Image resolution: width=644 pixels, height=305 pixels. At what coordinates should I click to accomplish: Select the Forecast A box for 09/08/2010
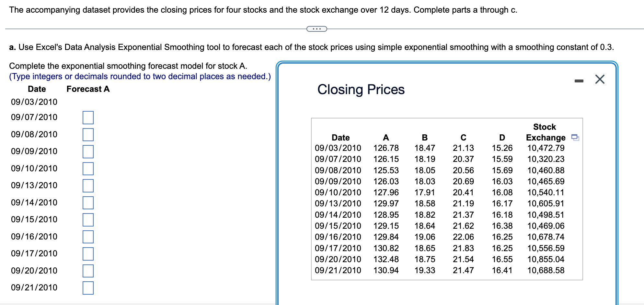click(x=87, y=135)
